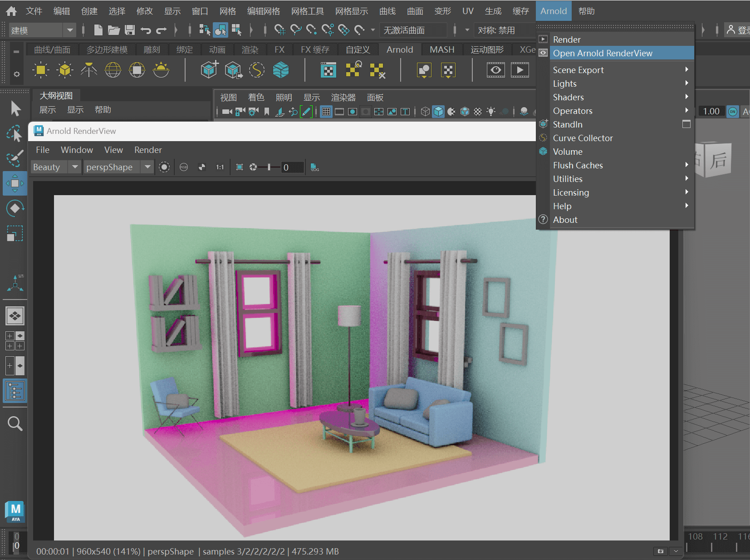Click the StandIn option box
Screen dimensions: 750x560
686,124
